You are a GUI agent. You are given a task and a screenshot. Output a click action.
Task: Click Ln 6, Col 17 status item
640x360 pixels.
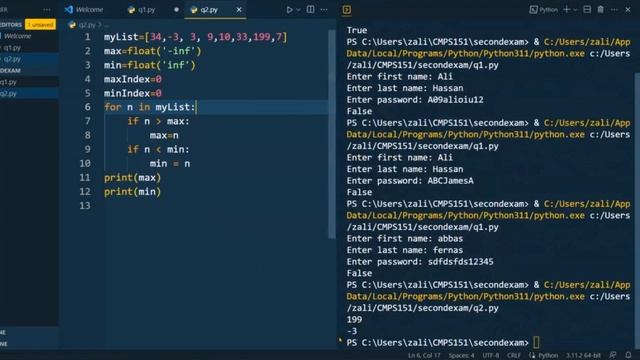(424, 356)
